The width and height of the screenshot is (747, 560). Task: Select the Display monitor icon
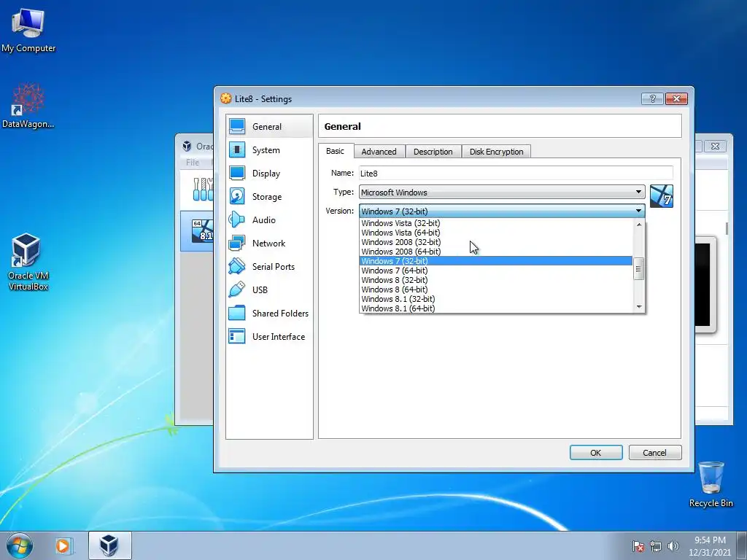click(237, 173)
